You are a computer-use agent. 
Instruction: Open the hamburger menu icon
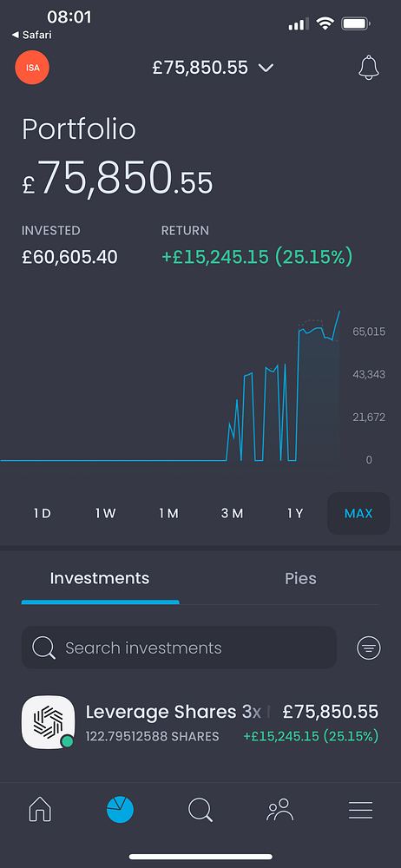(x=360, y=810)
